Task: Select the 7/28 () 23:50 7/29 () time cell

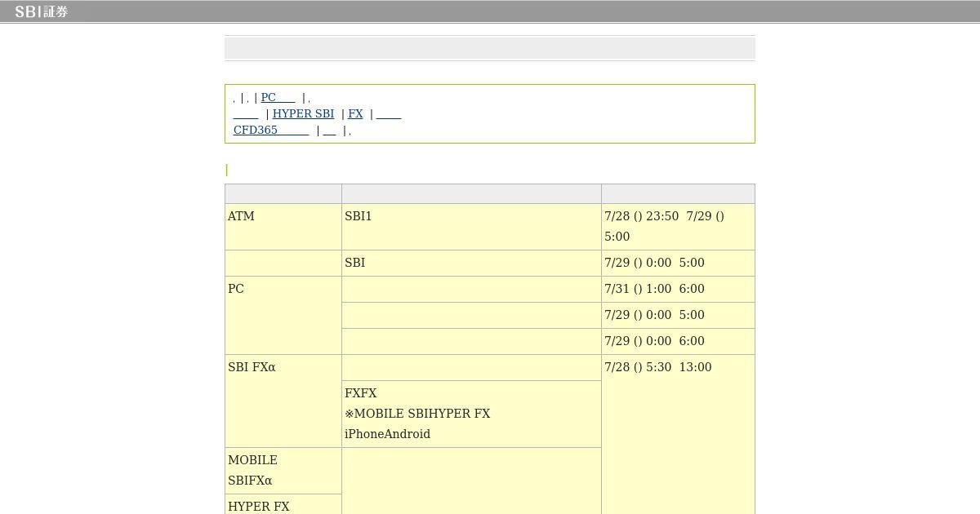Action: [678, 227]
